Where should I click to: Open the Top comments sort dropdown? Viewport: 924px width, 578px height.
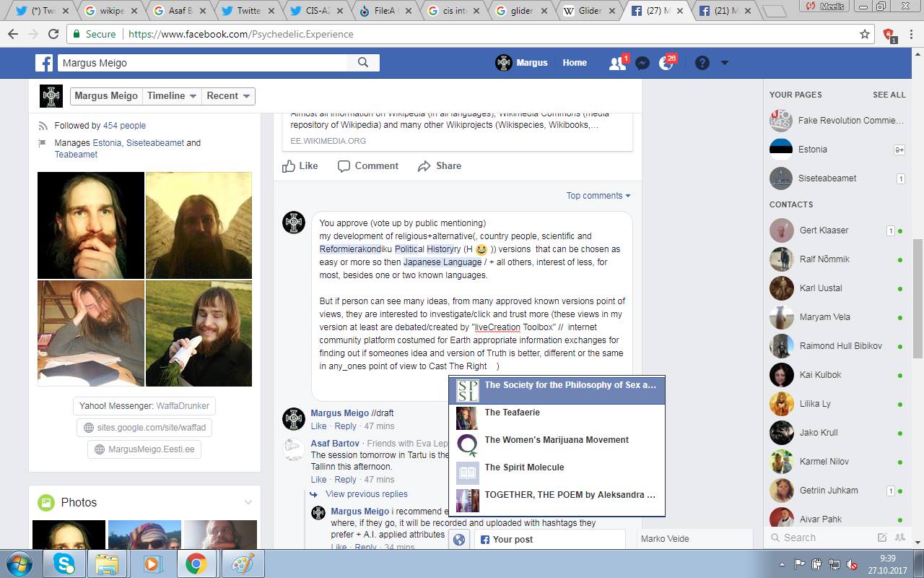coord(598,196)
